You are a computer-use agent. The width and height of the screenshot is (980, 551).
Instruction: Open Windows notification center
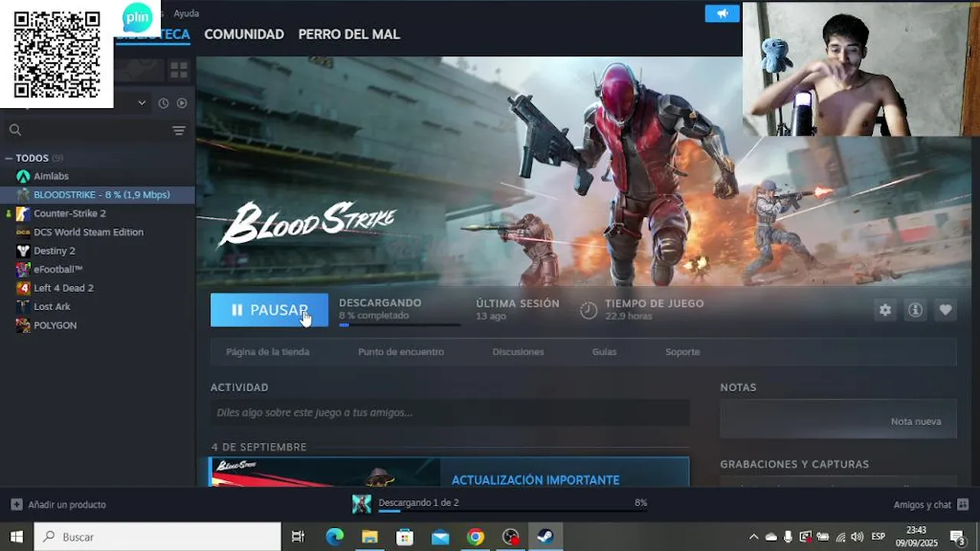[957, 537]
